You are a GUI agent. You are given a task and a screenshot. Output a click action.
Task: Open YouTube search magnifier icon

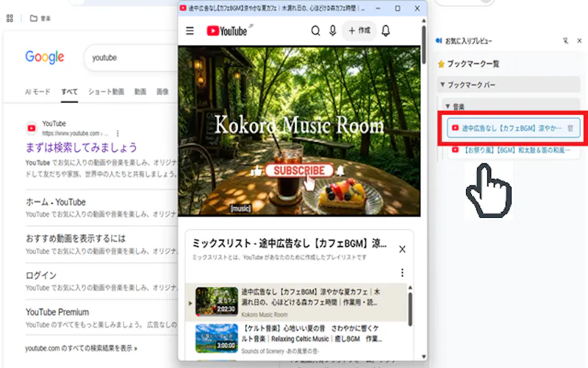point(316,31)
